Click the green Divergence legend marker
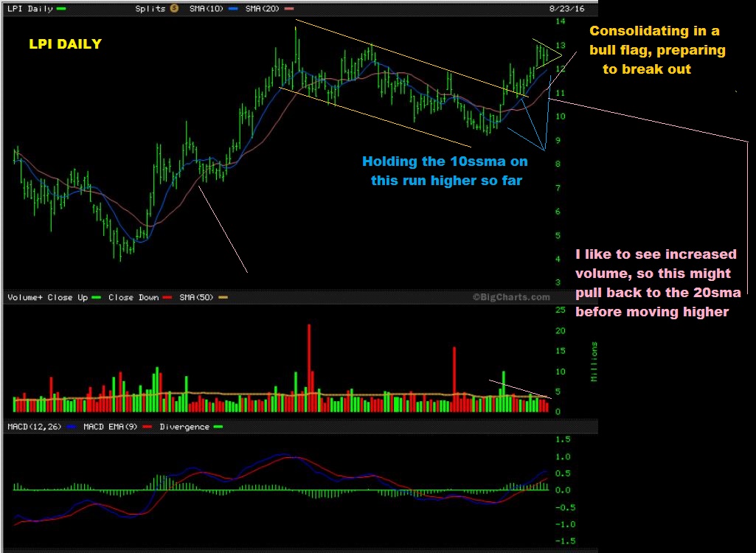Image resolution: width=756 pixels, height=553 pixels. pyautogui.click(x=218, y=426)
